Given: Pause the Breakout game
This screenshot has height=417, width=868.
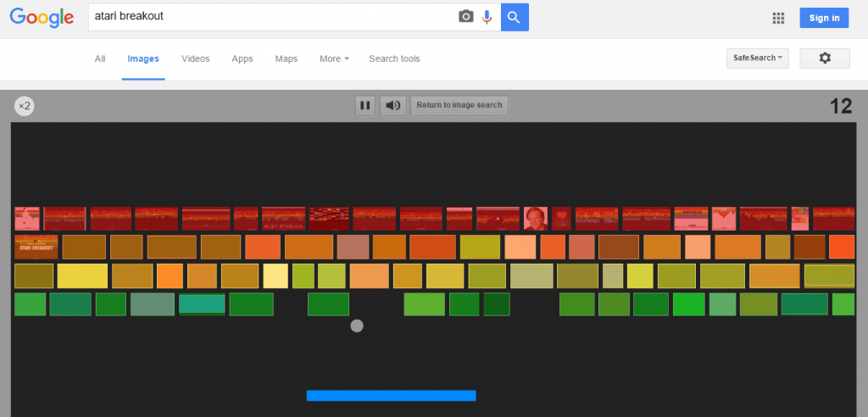Looking at the screenshot, I should coord(364,105).
